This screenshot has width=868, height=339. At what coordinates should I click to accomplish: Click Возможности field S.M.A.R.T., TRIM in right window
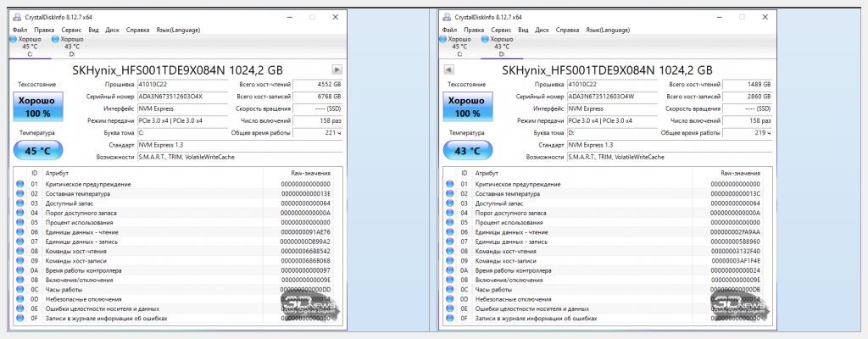coord(670,158)
